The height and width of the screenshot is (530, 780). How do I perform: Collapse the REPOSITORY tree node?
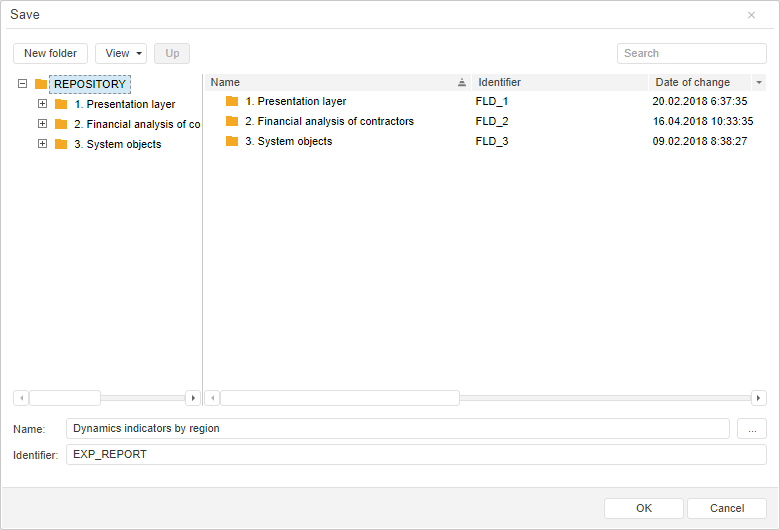22,84
